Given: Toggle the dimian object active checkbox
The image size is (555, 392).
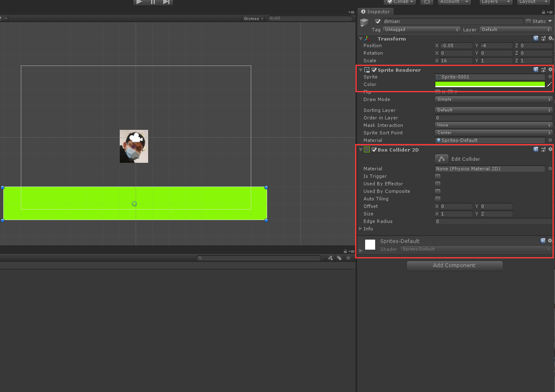Looking at the screenshot, I should pos(378,21).
